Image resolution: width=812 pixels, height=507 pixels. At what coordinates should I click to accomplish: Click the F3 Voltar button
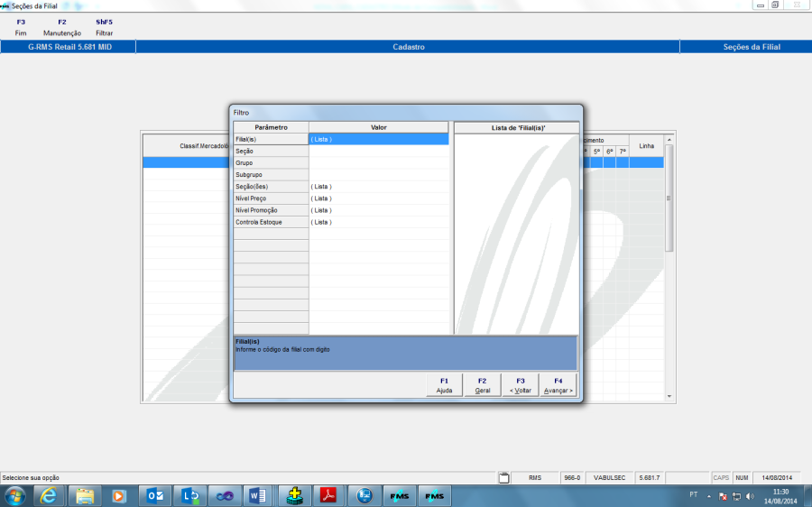(521, 385)
